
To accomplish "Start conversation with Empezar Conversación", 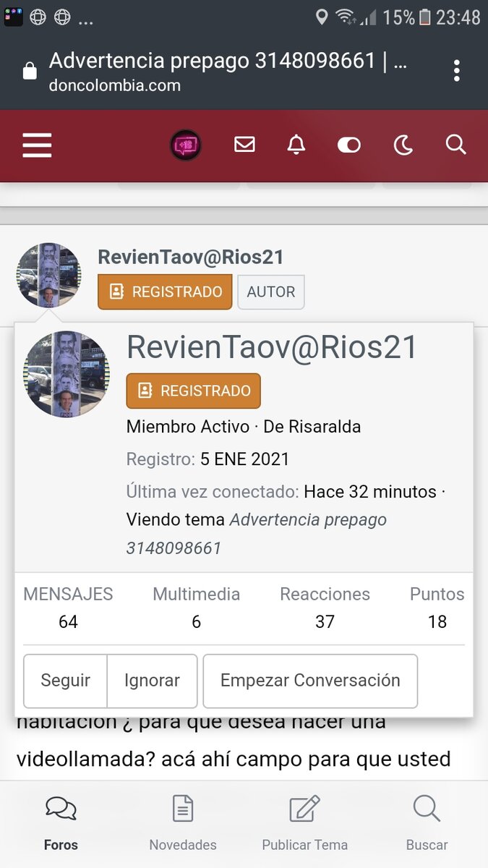I will (309, 681).
